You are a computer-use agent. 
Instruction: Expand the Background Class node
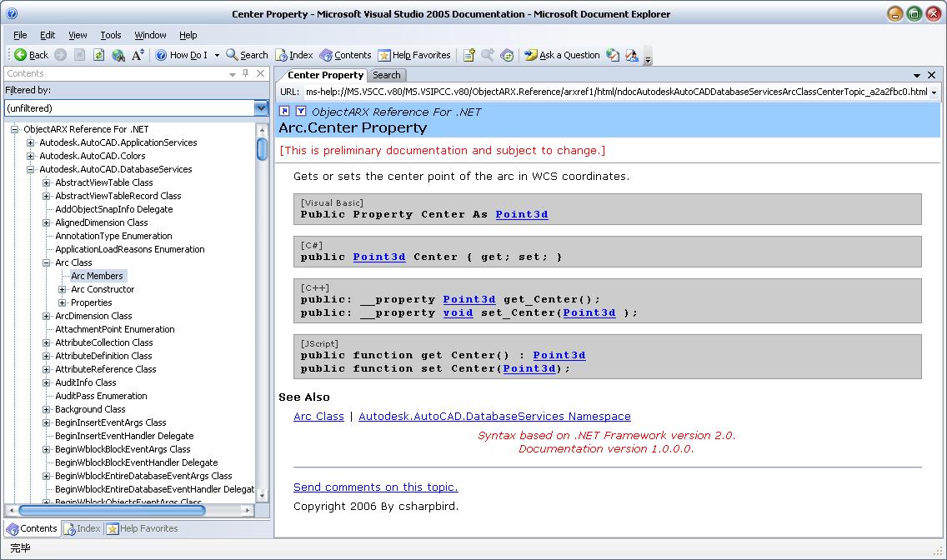pos(46,409)
